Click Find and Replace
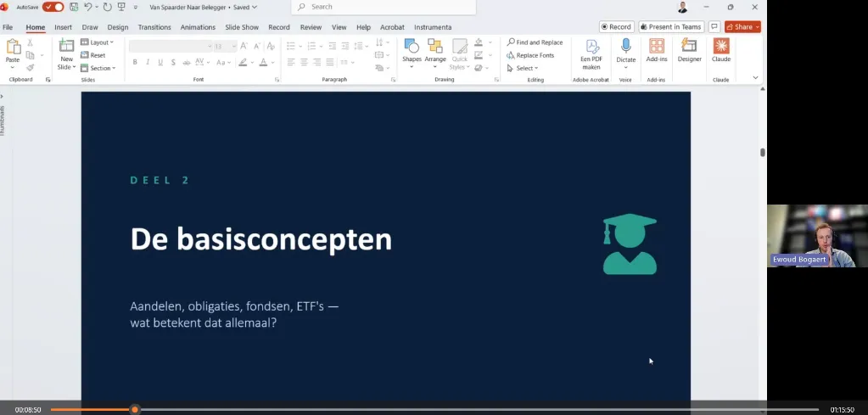Image resolution: width=868 pixels, height=415 pixels. (535, 42)
